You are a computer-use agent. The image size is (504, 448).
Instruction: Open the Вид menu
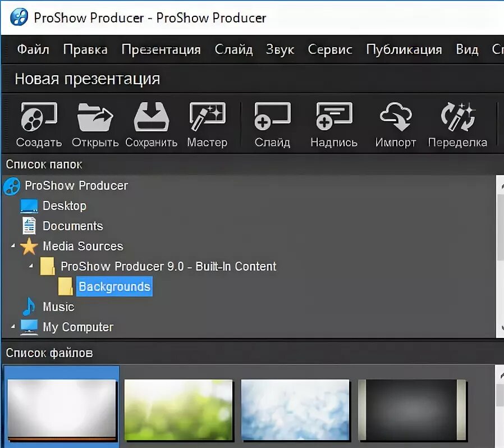pyautogui.click(x=468, y=49)
